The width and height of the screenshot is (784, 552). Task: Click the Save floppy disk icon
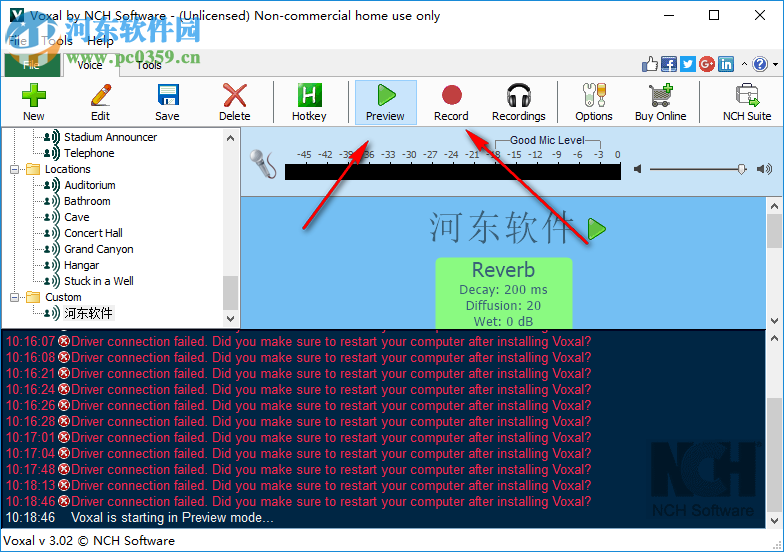pyautogui.click(x=168, y=95)
